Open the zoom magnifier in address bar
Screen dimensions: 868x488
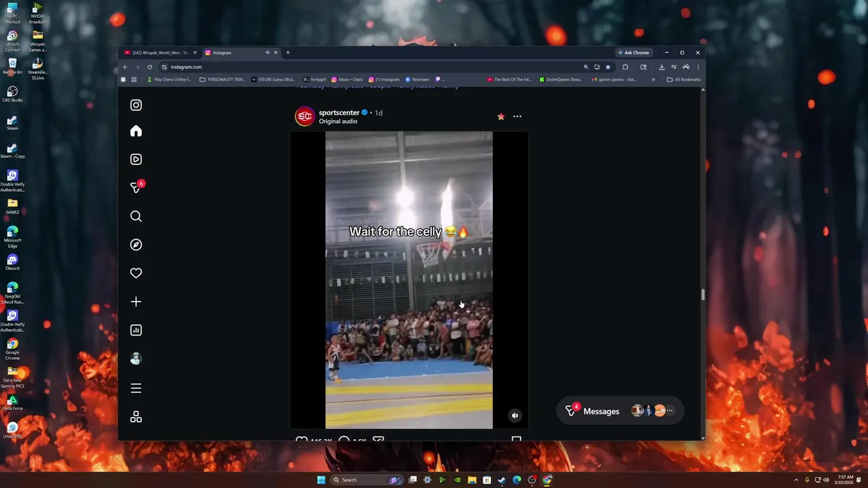[x=586, y=67]
